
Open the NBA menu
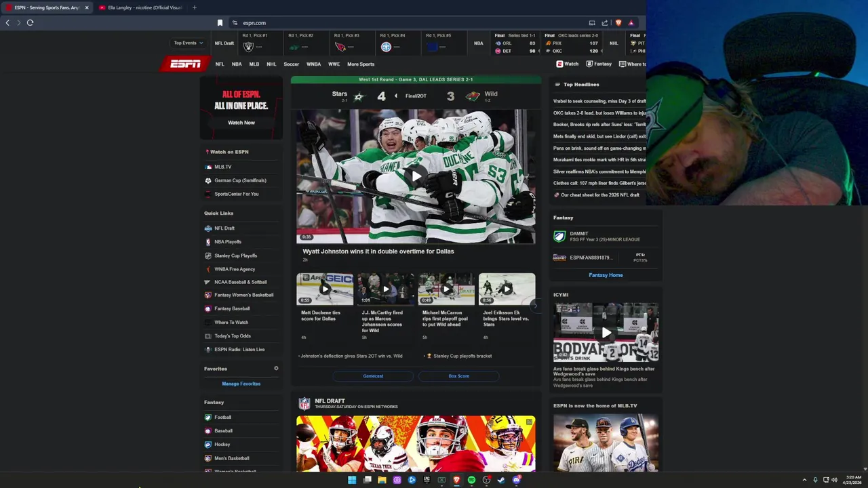(237, 64)
